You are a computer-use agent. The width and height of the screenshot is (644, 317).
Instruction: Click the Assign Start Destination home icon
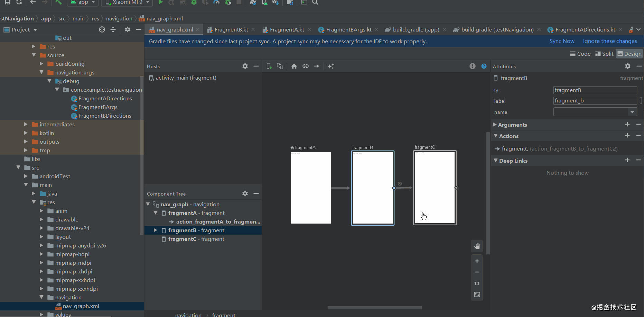[x=294, y=66]
